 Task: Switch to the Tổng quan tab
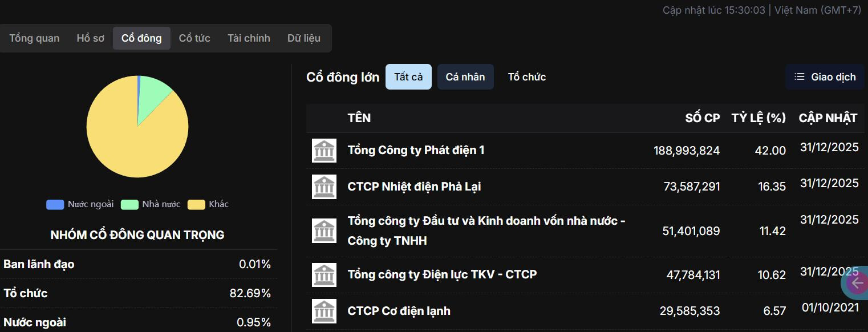coord(34,38)
